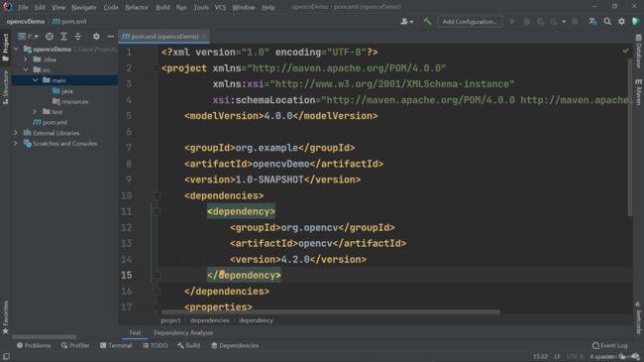Open Search Everywhere magnifier icon
The width and height of the screenshot is (644, 362).
pos(607,22)
